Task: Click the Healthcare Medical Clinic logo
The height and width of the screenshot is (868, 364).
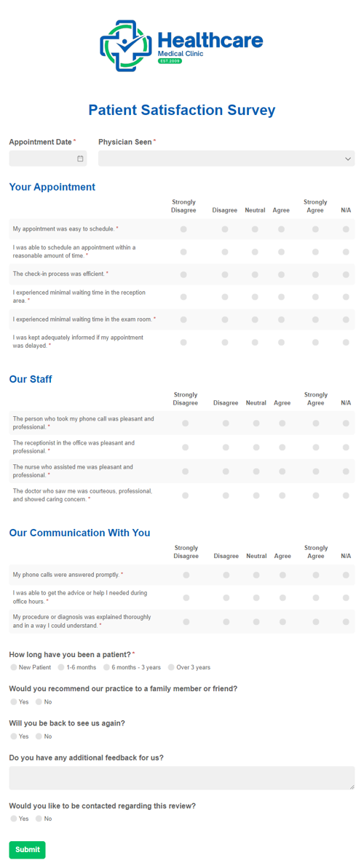Action: pyautogui.click(x=181, y=45)
